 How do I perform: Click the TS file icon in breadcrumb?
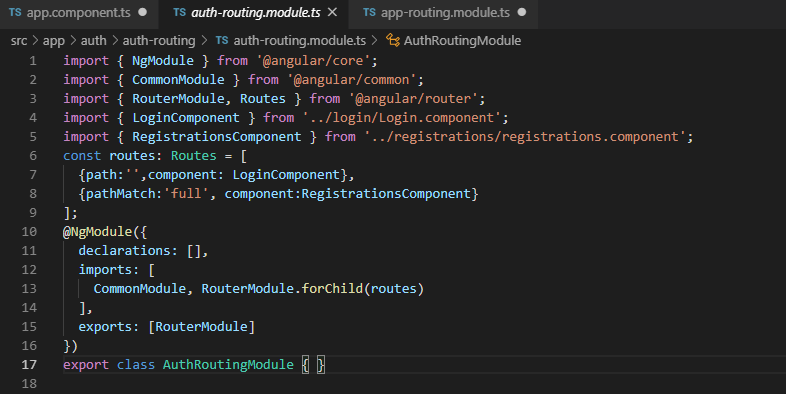click(222, 41)
